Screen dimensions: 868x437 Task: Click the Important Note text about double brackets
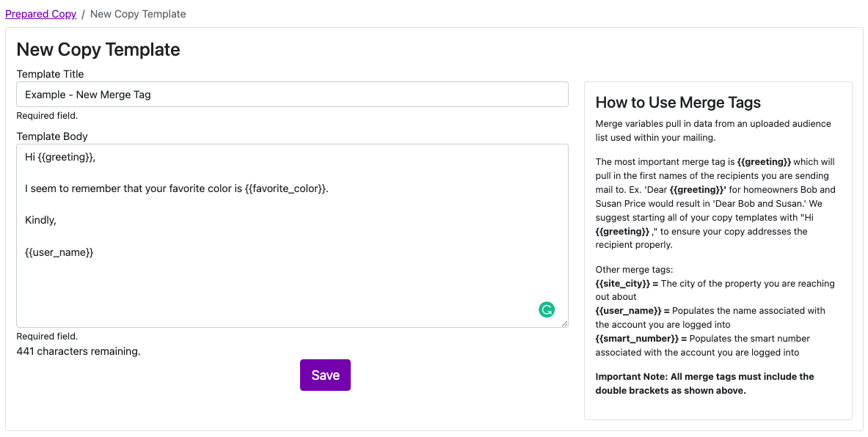point(704,383)
